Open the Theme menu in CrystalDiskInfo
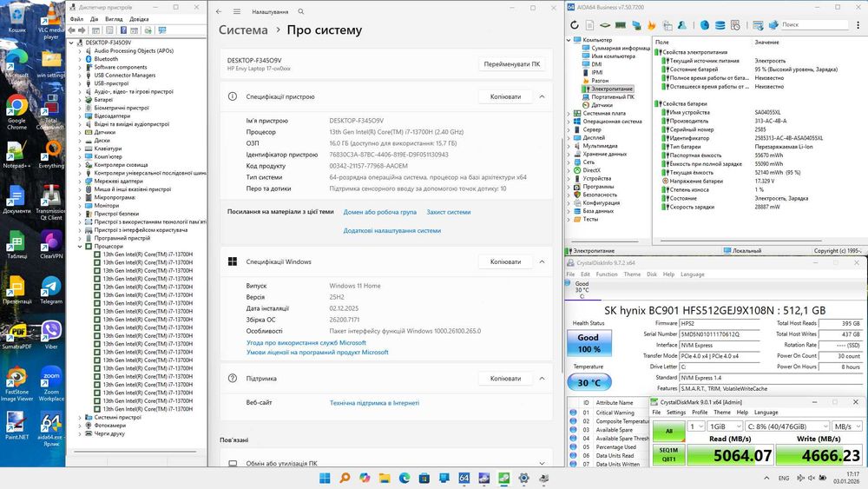This screenshot has width=868, height=489. (632, 274)
